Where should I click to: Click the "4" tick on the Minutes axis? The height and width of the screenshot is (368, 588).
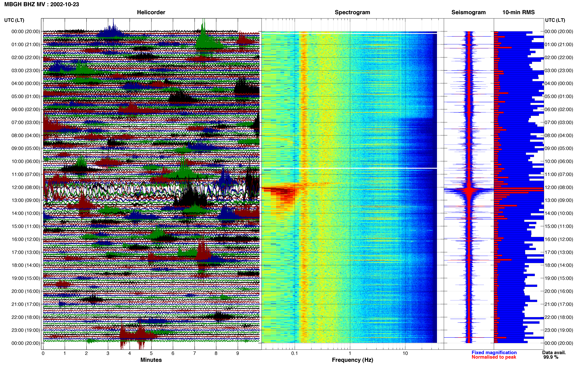(x=130, y=353)
